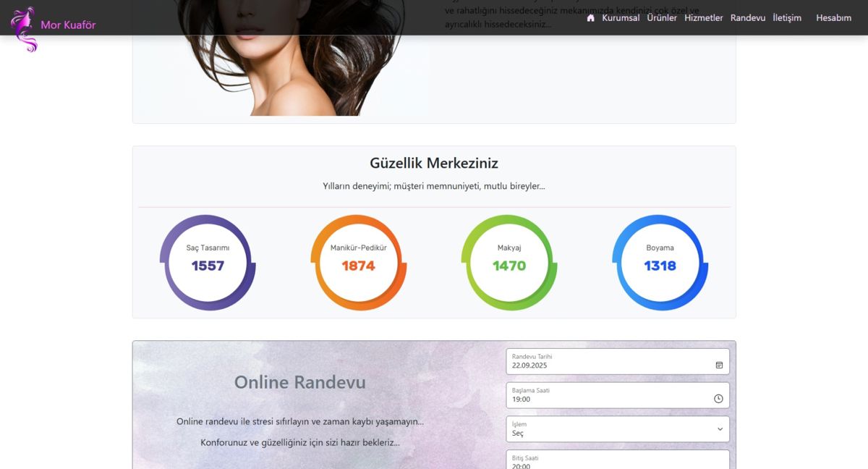Navigate to Ürünler in the navbar
This screenshot has width=868, height=469.
662,18
